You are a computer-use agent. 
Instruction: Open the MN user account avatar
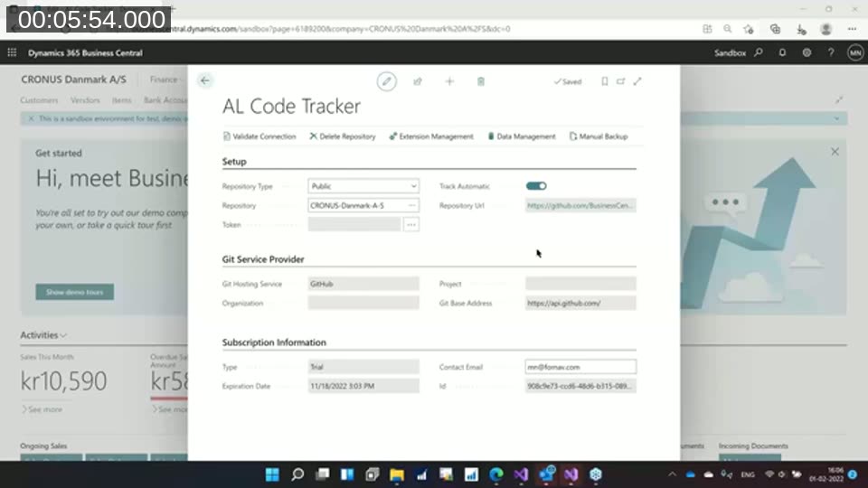(x=854, y=52)
